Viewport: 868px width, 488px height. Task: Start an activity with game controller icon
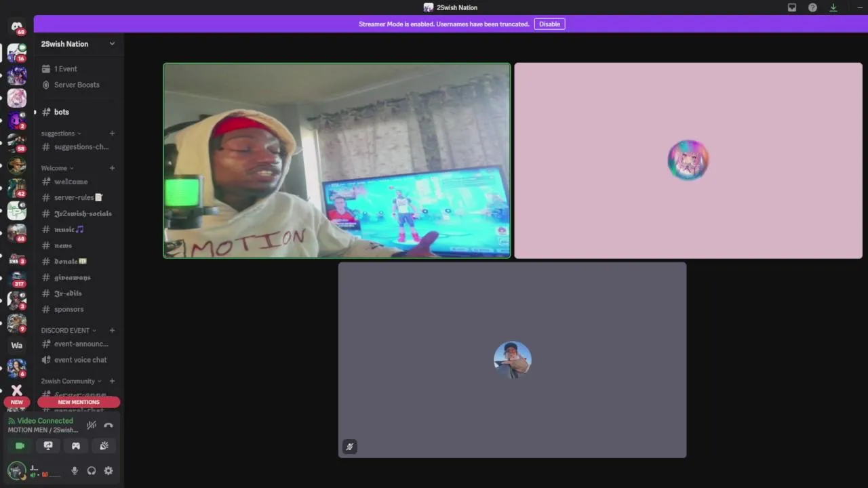(76, 445)
